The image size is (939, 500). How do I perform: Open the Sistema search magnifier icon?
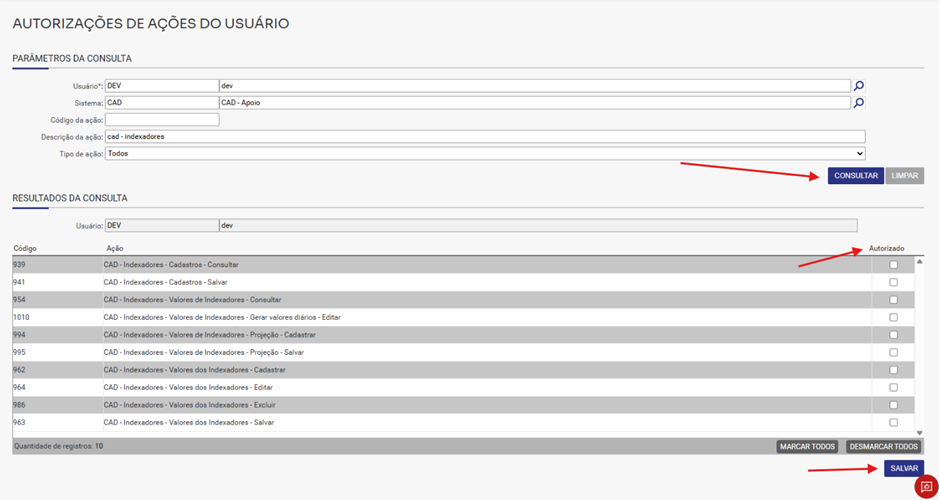[859, 103]
